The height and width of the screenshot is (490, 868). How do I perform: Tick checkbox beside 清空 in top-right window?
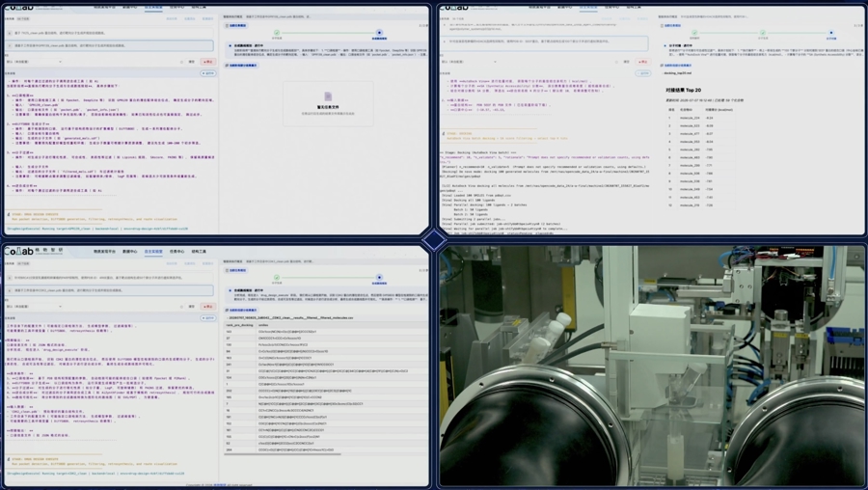point(616,62)
